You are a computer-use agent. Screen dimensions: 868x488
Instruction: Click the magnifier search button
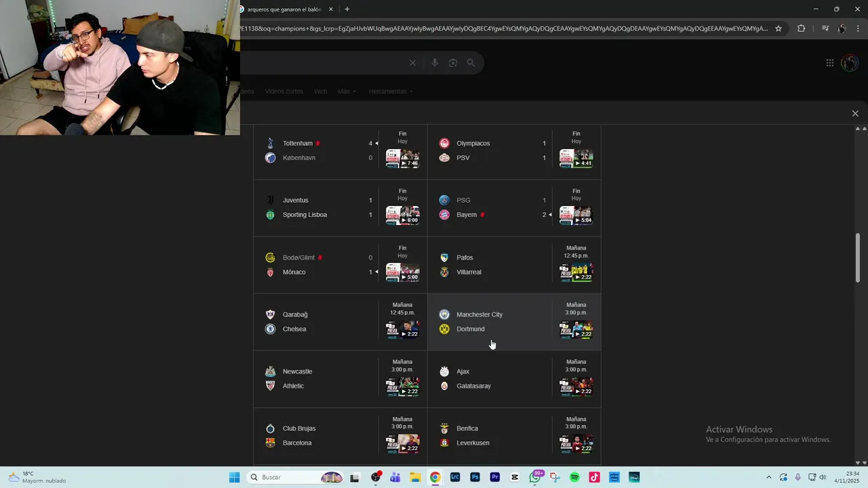coord(471,63)
